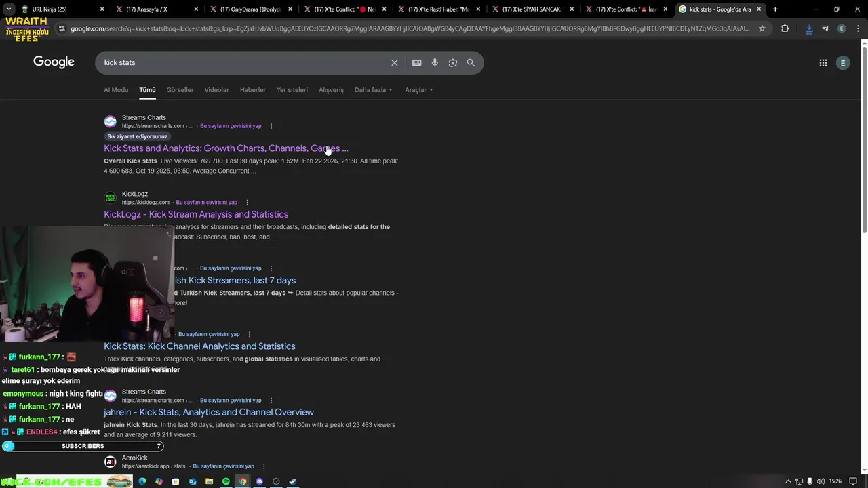Viewport: 868px width, 488px height.
Task: Close the kick stats Google tab
Action: [759, 9]
